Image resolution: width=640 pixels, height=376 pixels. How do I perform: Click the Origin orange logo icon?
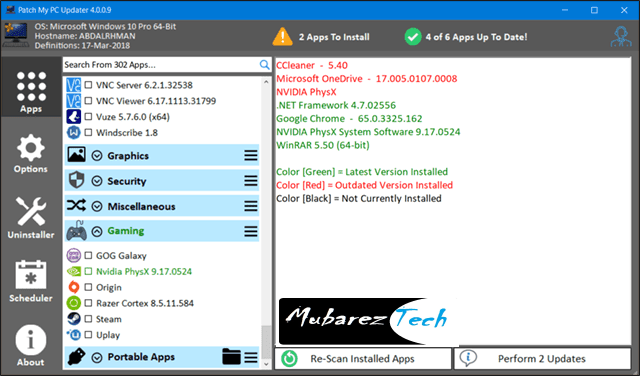(73, 287)
